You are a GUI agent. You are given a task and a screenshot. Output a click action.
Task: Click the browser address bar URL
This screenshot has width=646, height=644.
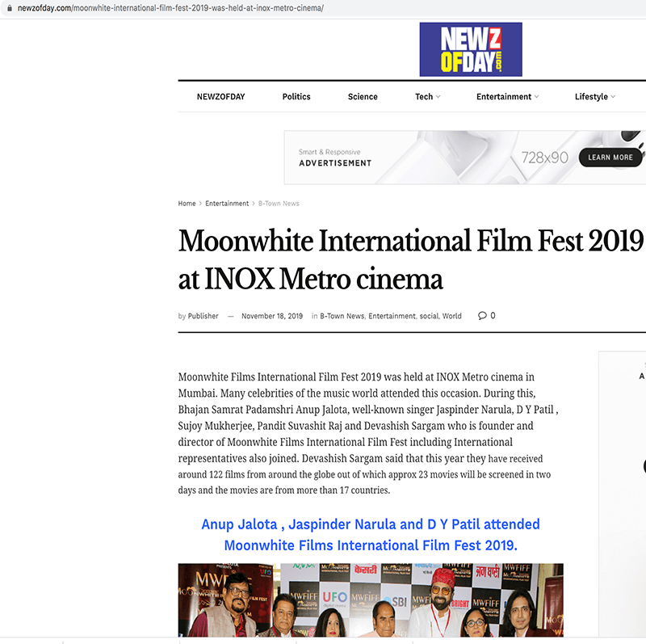170,8
